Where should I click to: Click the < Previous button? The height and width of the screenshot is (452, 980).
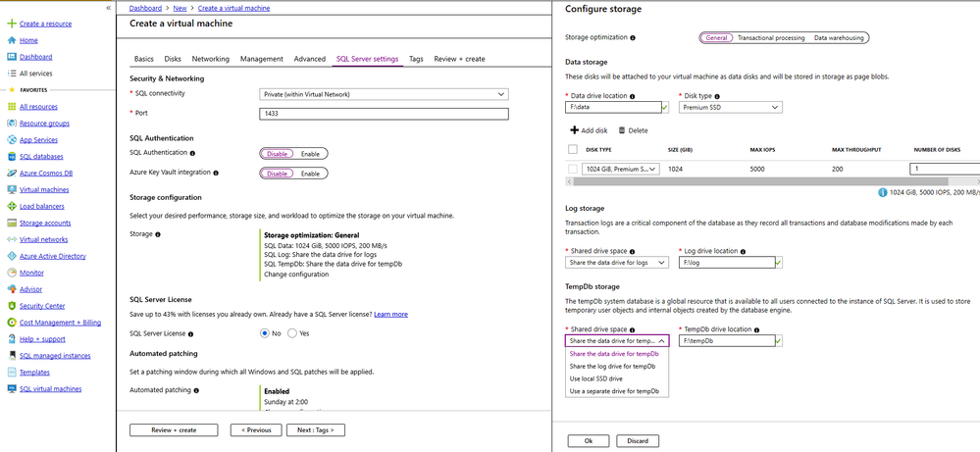[256, 430]
